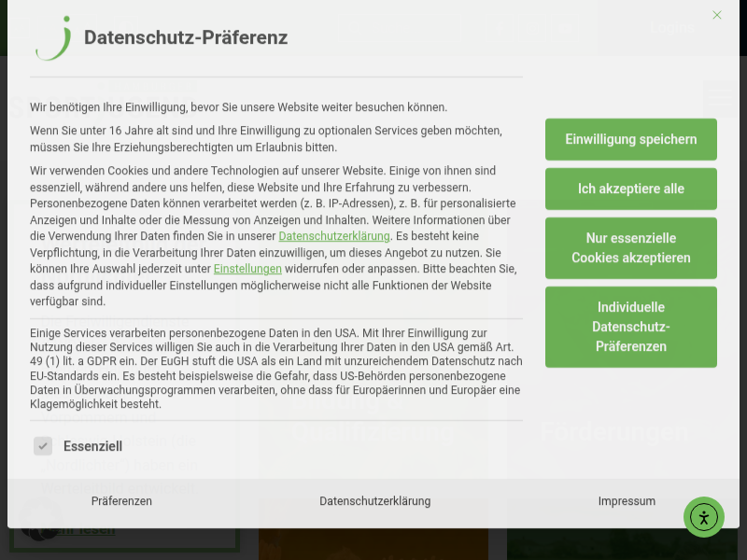Click the Essenziell label text
This screenshot has height=560, width=747.
tap(92, 446)
